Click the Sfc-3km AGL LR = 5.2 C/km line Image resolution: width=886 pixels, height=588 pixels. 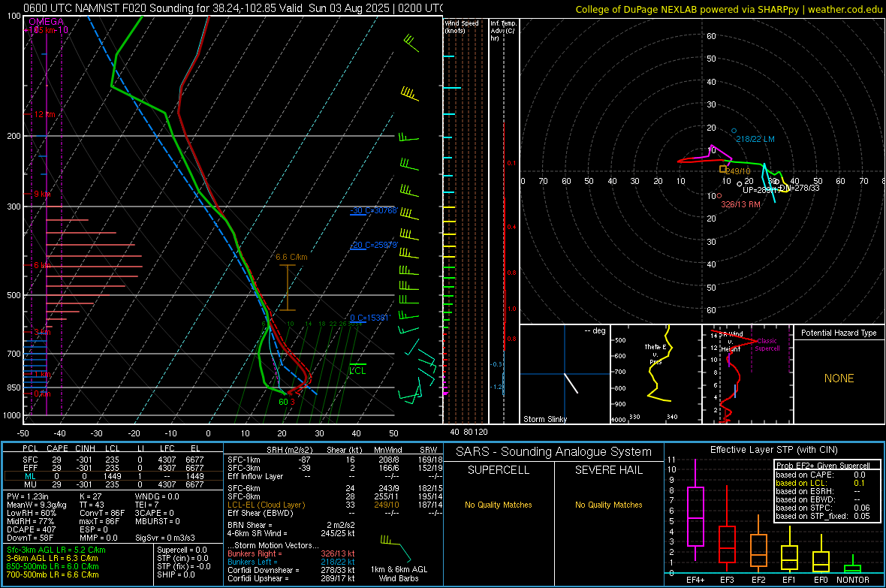tap(56, 550)
